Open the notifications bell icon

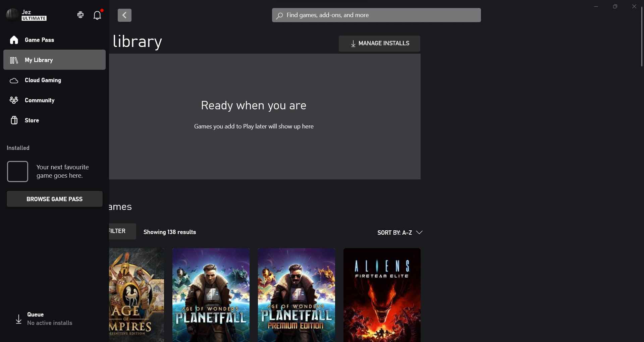pyautogui.click(x=97, y=15)
